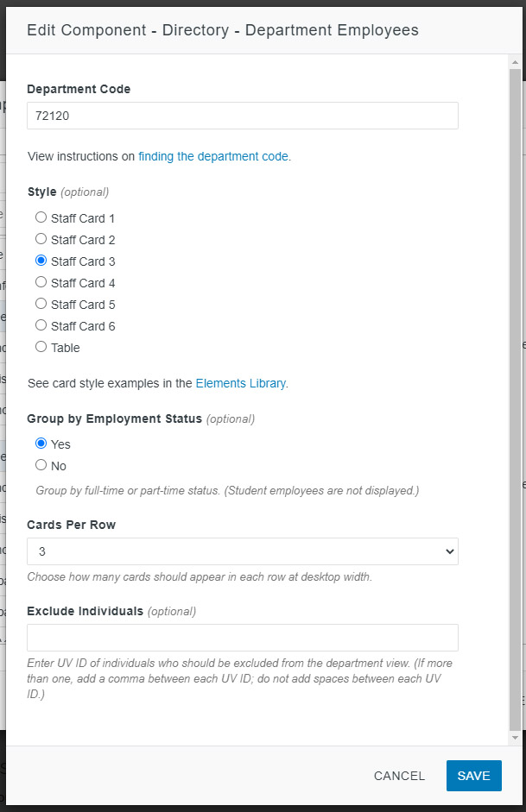
Task: Choose Staff Card 3 radio button
Action: tap(41, 261)
